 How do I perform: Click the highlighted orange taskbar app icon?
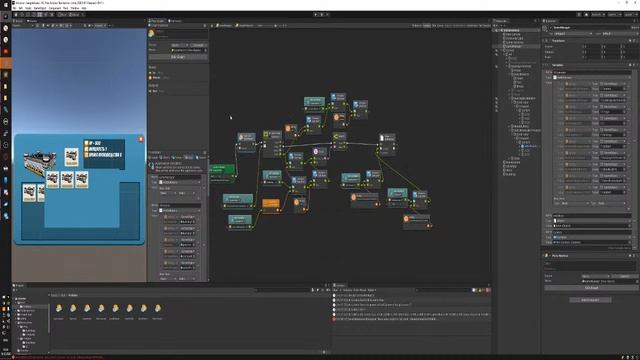click(x=5, y=63)
